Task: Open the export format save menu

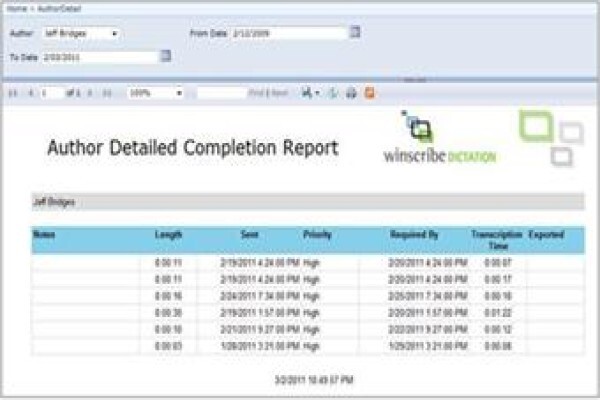Action: click(310, 93)
